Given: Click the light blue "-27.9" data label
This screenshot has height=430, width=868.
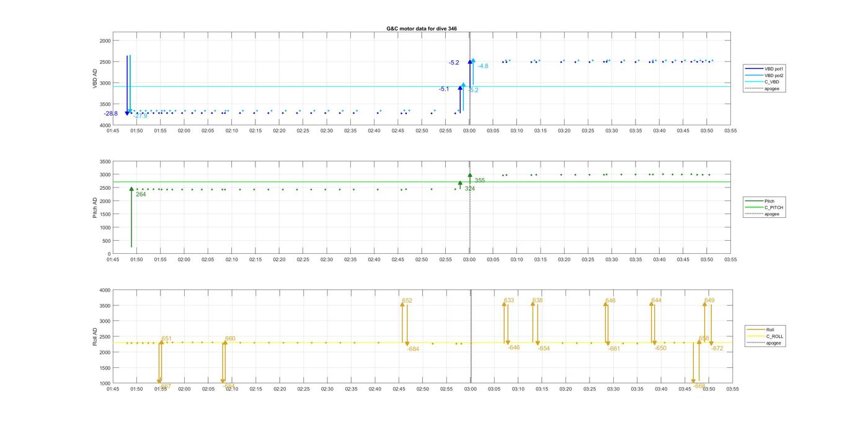Looking at the screenshot, I should (141, 116).
